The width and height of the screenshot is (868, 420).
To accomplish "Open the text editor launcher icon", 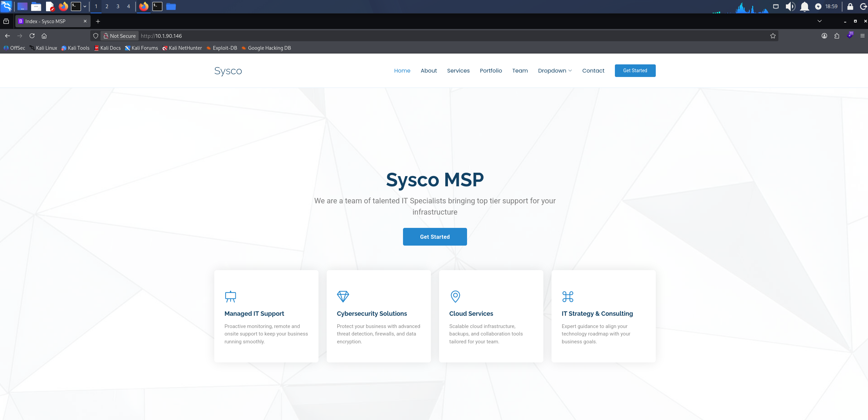I will click(50, 6).
